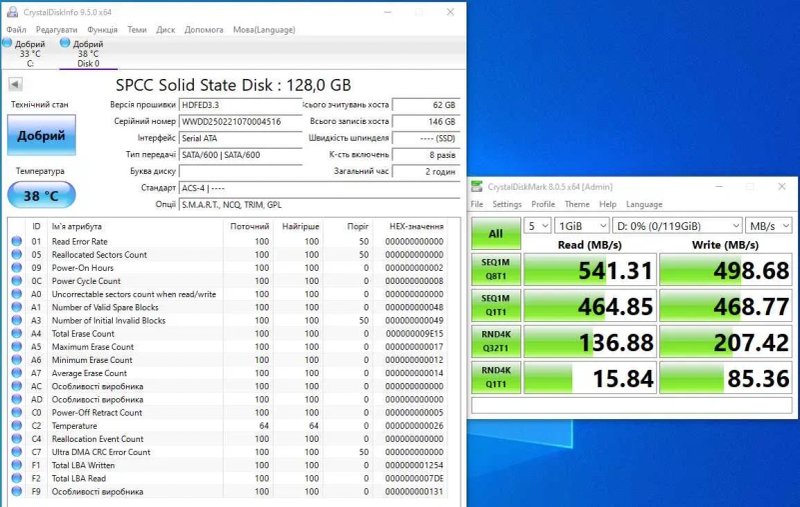Image resolution: width=800 pixels, height=507 pixels.
Task: Click the 15.84 random read result
Action: (x=590, y=377)
